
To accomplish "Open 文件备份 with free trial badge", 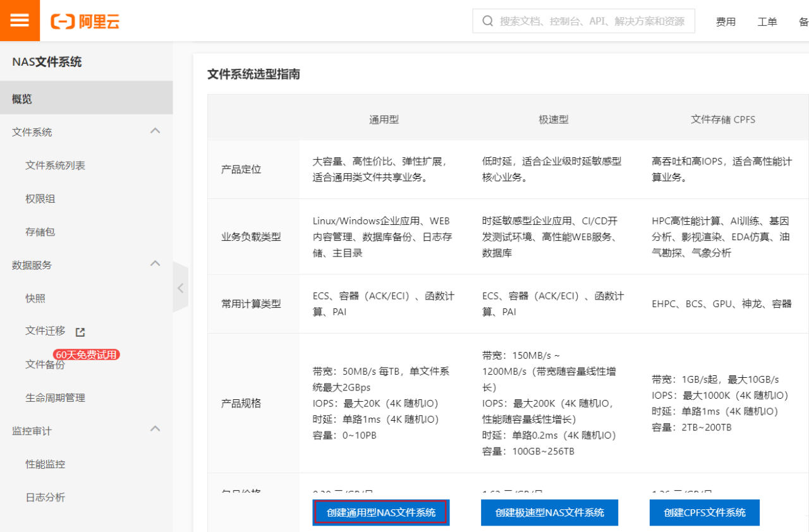I will click(45, 365).
